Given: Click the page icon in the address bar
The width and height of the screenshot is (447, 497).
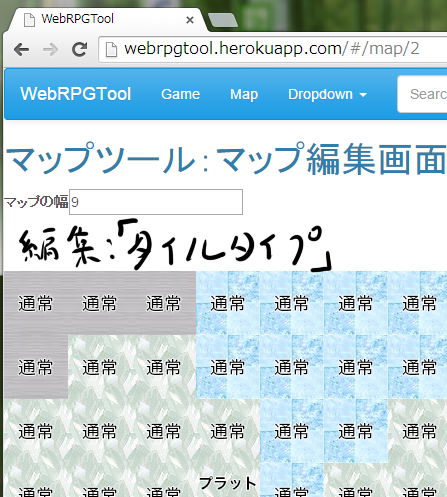Looking at the screenshot, I should pyautogui.click(x=111, y=50).
